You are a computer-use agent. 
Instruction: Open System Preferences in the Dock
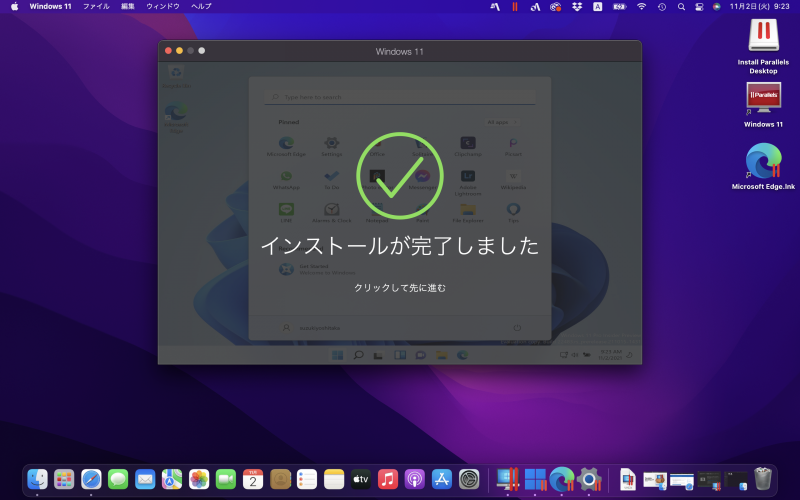click(469, 479)
